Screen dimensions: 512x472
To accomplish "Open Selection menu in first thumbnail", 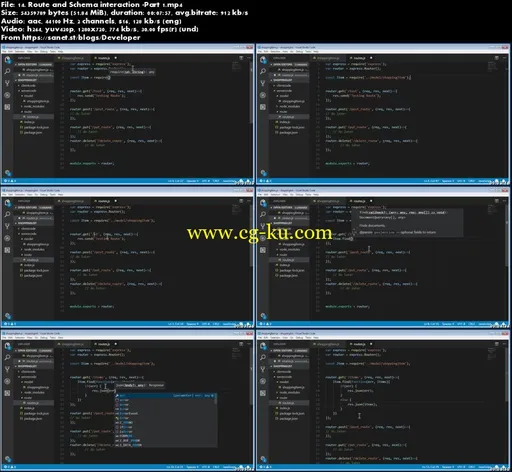I will click(19, 52).
